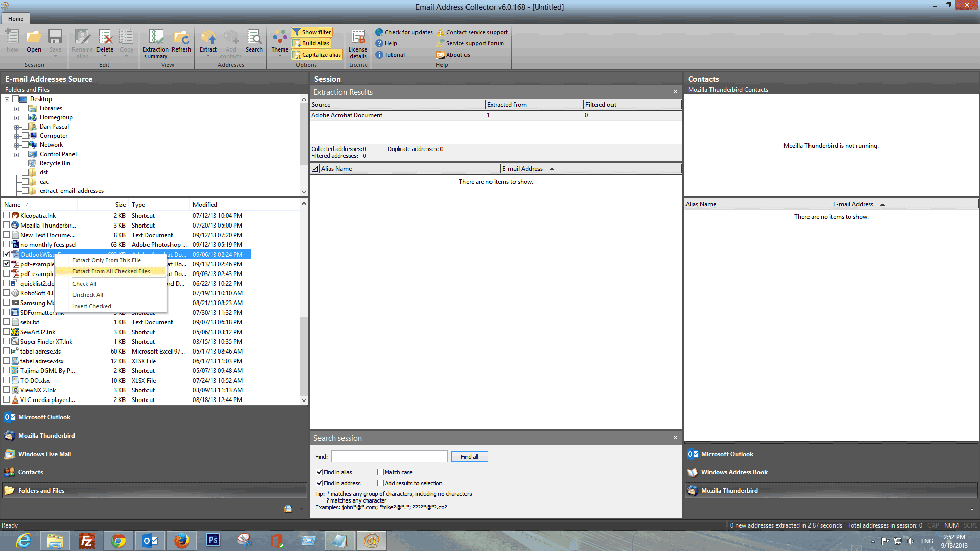This screenshot has width=980, height=551.
Task: Open Windows Address Book contacts
Action: 831,472
